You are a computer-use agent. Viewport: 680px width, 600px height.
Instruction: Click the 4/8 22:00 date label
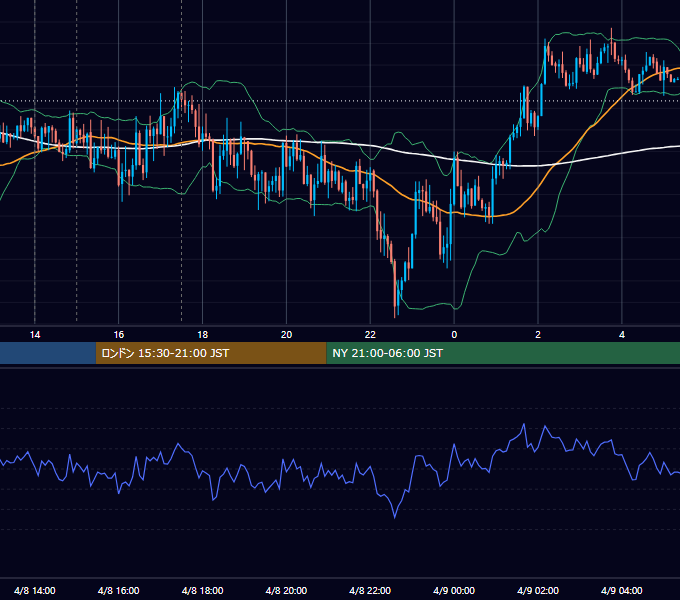tap(370, 590)
